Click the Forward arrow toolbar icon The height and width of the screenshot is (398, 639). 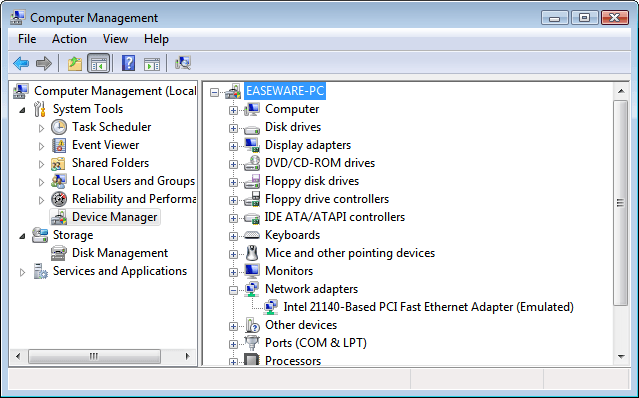(x=44, y=63)
